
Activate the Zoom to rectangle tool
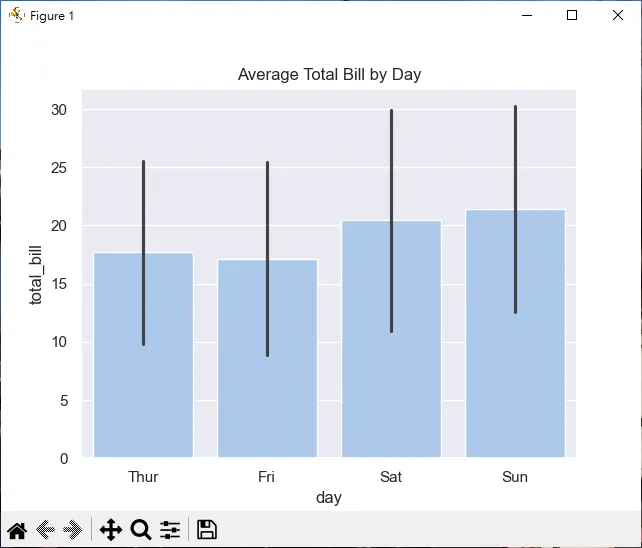pos(141,530)
